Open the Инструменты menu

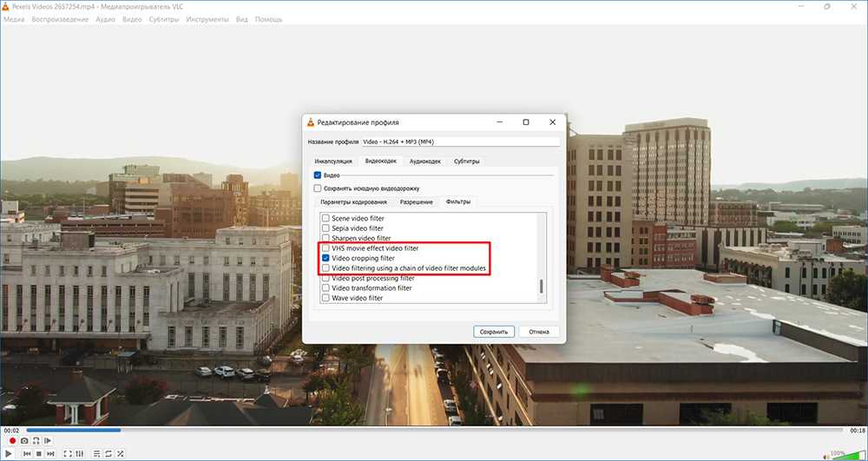click(207, 19)
